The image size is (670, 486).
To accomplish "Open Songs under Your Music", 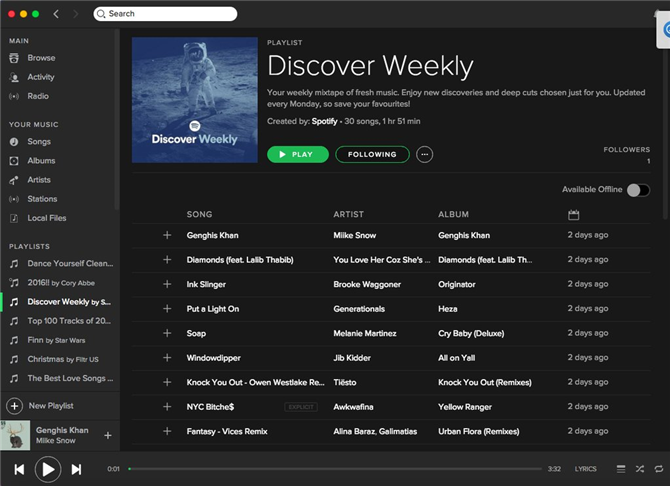I will pyautogui.click(x=39, y=141).
